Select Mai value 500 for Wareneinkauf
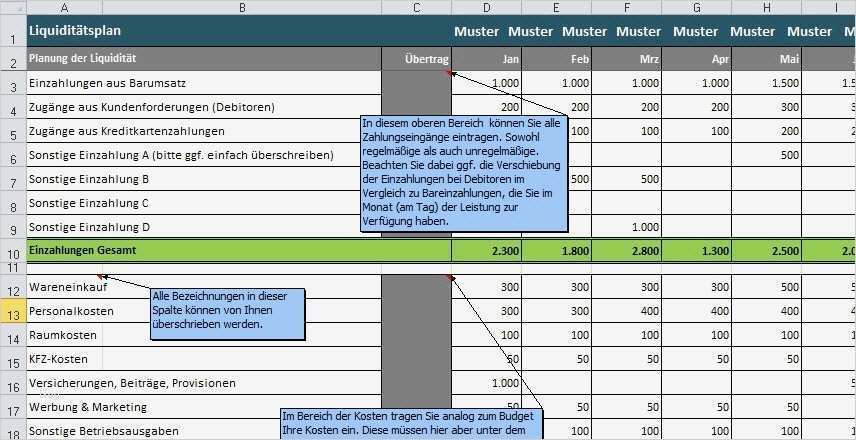 pos(766,287)
